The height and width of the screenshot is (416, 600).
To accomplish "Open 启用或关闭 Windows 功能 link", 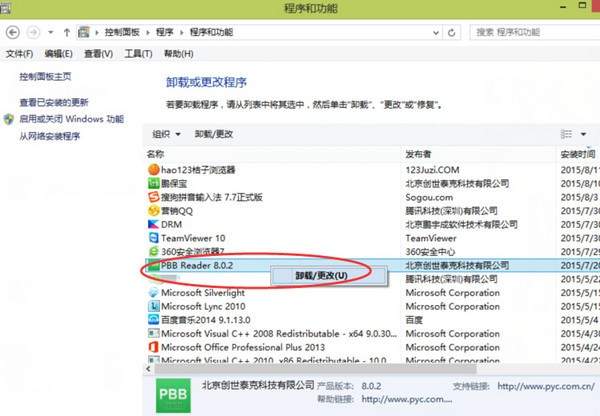I will 70,119.
